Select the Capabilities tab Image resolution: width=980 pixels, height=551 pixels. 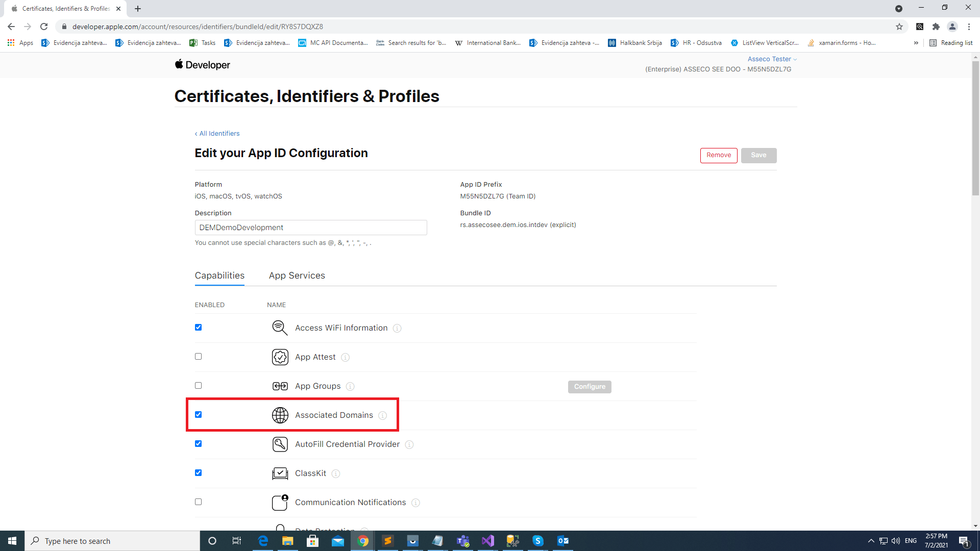coord(219,275)
